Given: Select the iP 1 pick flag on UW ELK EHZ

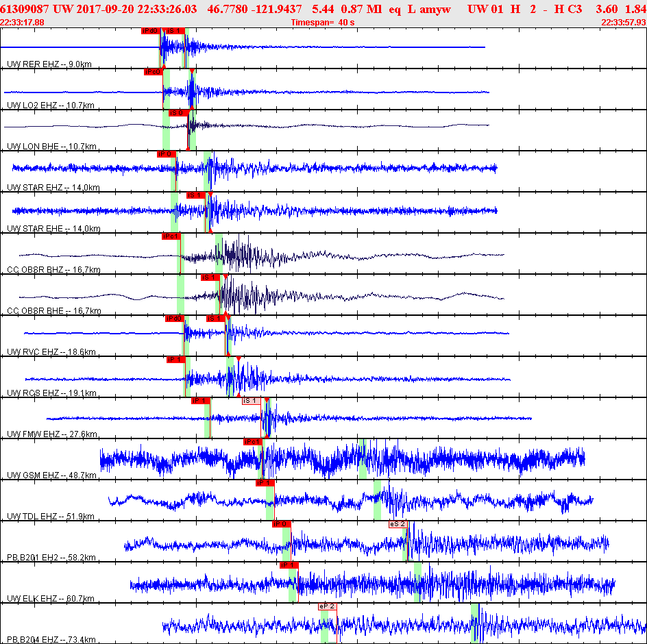Looking at the screenshot, I should pyautogui.click(x=289, y=565).
